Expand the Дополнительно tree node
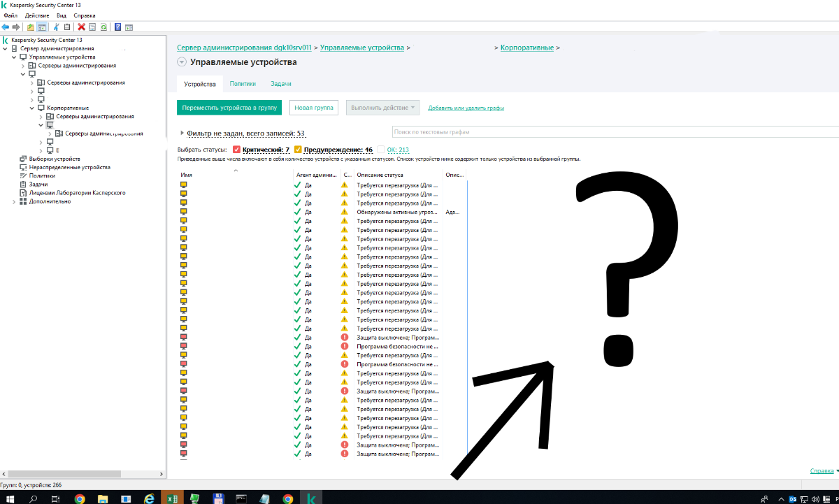This screenshot has width=839, height=504. tap(14, 201)
